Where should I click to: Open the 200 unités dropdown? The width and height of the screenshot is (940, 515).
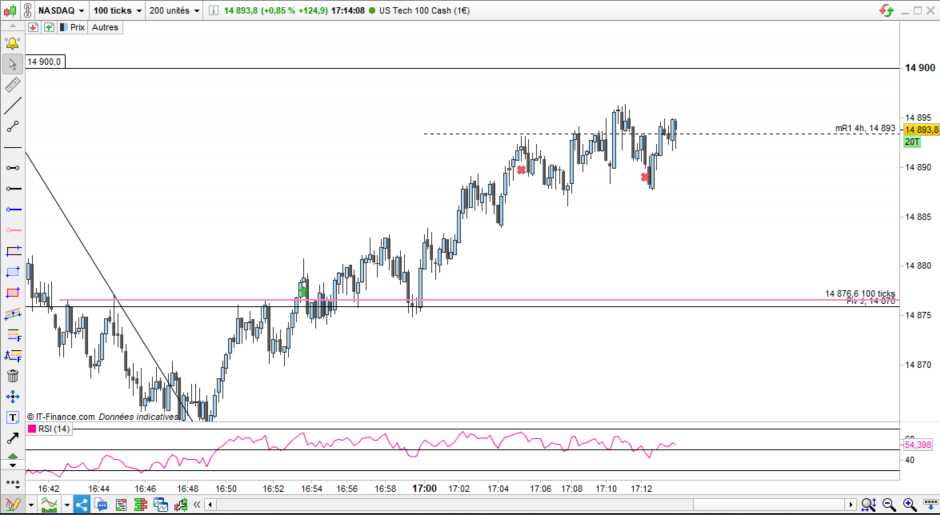174,11
